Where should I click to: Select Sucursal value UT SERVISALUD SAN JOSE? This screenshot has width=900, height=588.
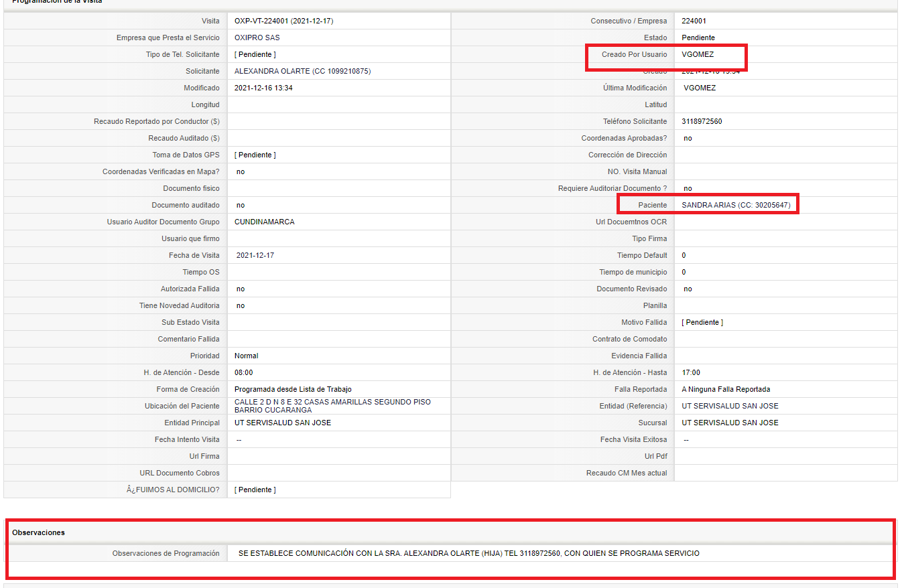pyautogui.click(x=730, y=423)
